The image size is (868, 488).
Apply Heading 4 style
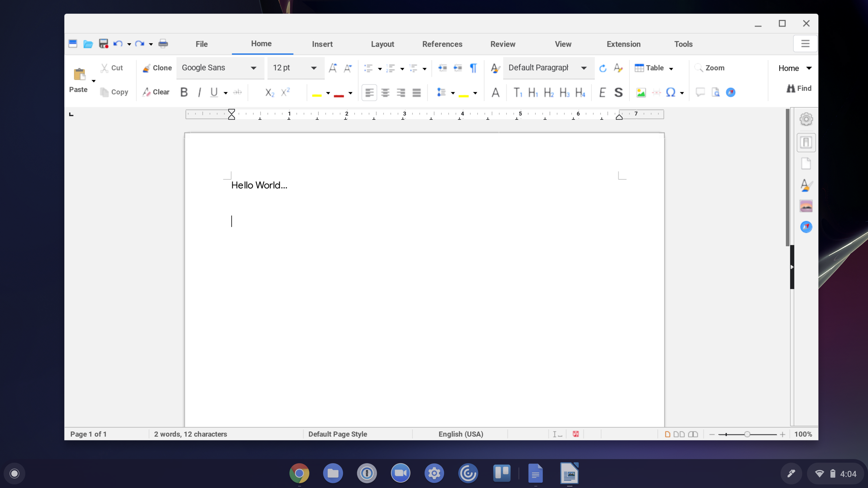point(580,92)
